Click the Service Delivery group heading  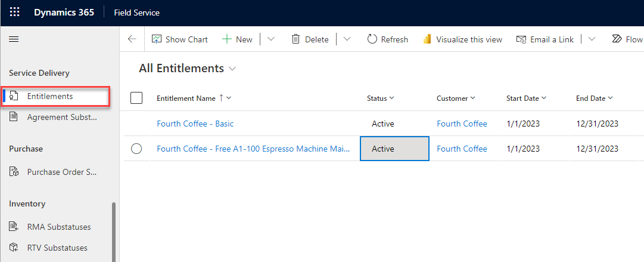39,73
